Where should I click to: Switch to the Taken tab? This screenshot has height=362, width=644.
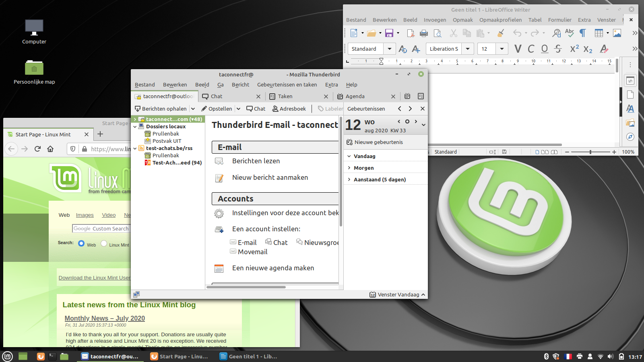click(x=285, y=97)
